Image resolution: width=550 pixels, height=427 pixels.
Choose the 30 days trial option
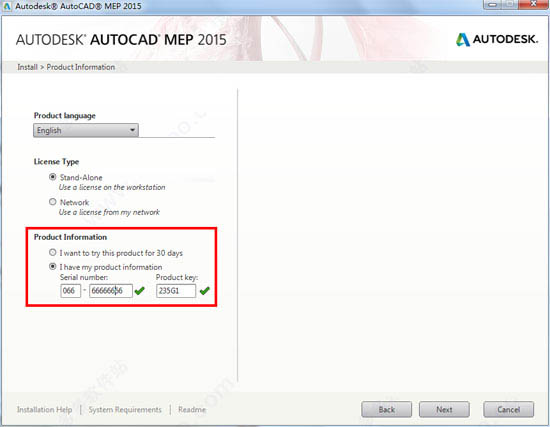tap(53, 252)
